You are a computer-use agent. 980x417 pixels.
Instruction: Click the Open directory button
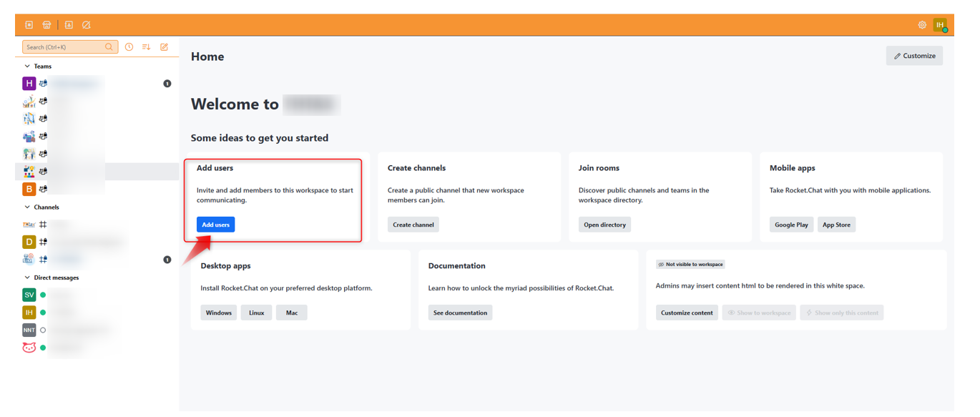tap(604, 225)
